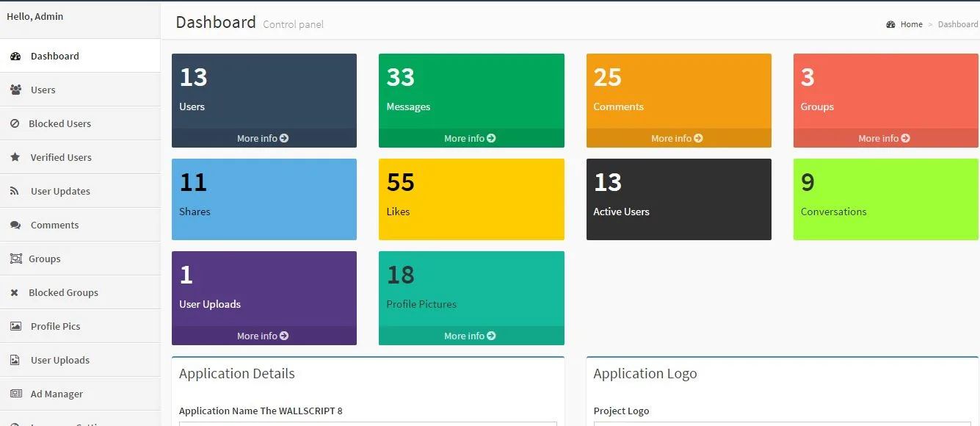This screenshot has height=426, width=980.
Task: Select the Profile Pics image icon
Action: (x=16, y=326)
